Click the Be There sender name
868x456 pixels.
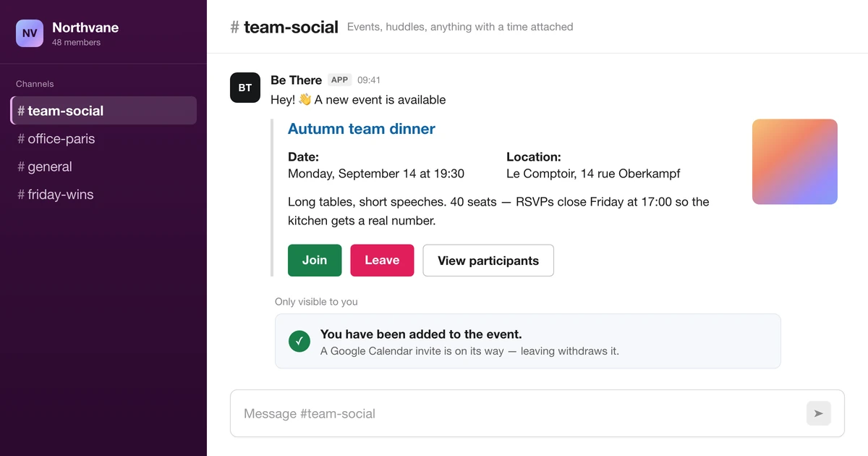click(296, 80)
